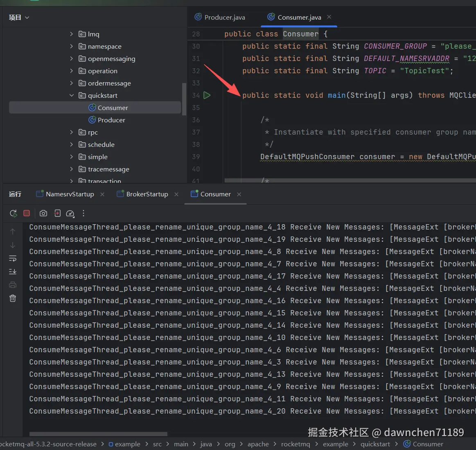Viewport: 476px width, 450px height.
Task: Rerun the Consumer process
Action: point(13,213)
